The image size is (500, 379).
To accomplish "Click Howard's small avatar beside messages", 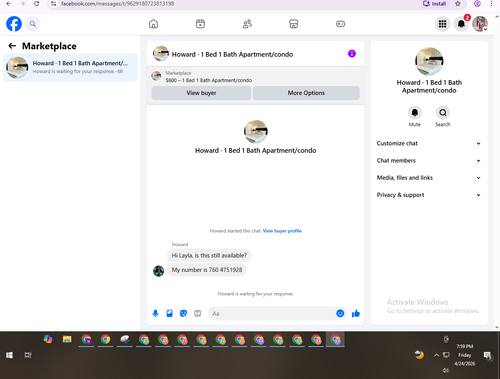I will coord(158,271).
